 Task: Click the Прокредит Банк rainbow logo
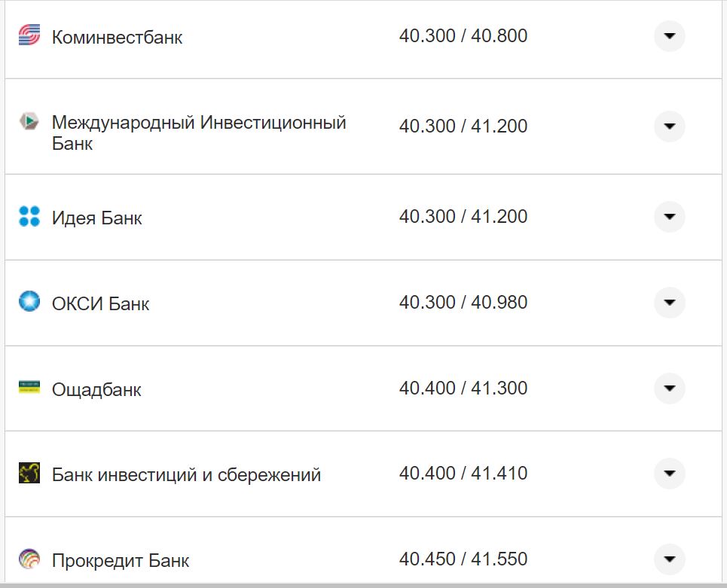29,559
